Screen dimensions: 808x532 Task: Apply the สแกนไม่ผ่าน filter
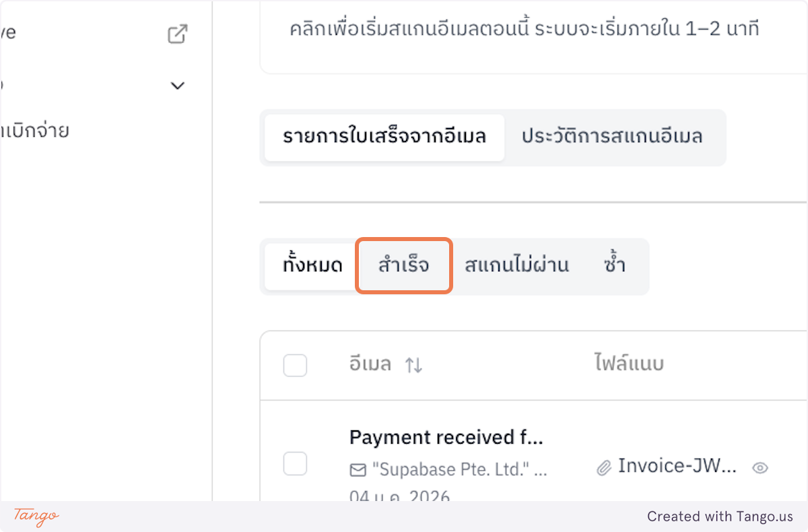click(x=516, y=266)
